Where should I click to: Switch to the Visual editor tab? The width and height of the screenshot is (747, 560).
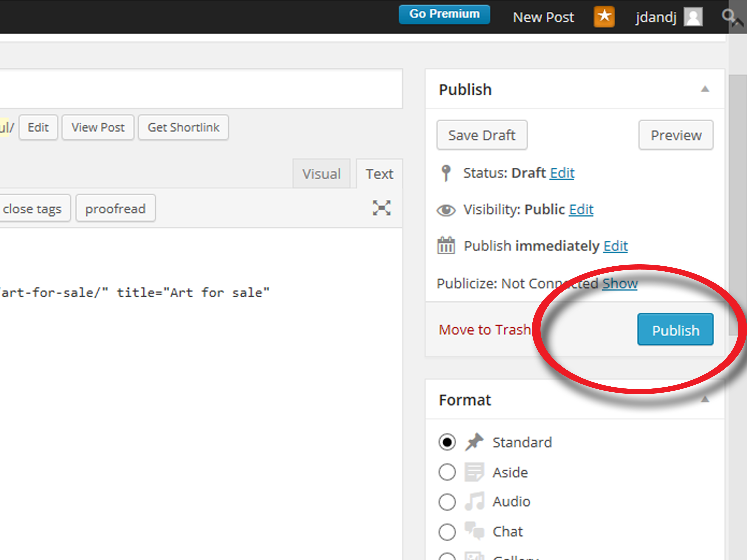(321, 174)
